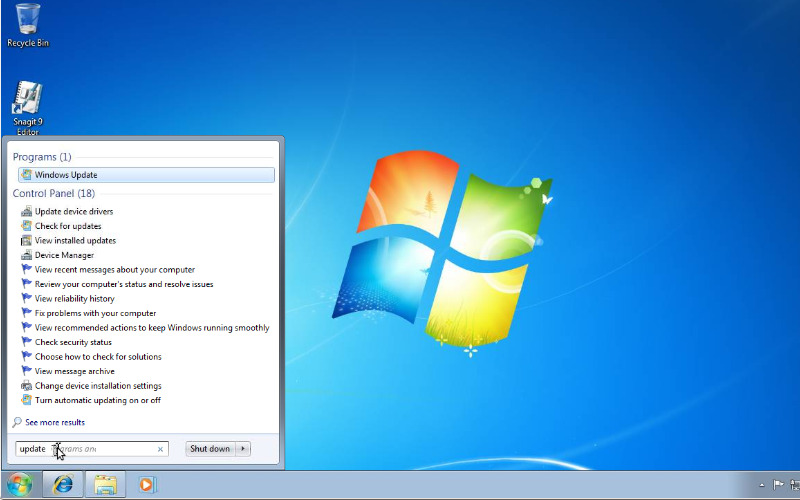Open Choose how to check for solutions
This screenshot has width=800, height=500.
pyautogui.click(x=98, y=357)
